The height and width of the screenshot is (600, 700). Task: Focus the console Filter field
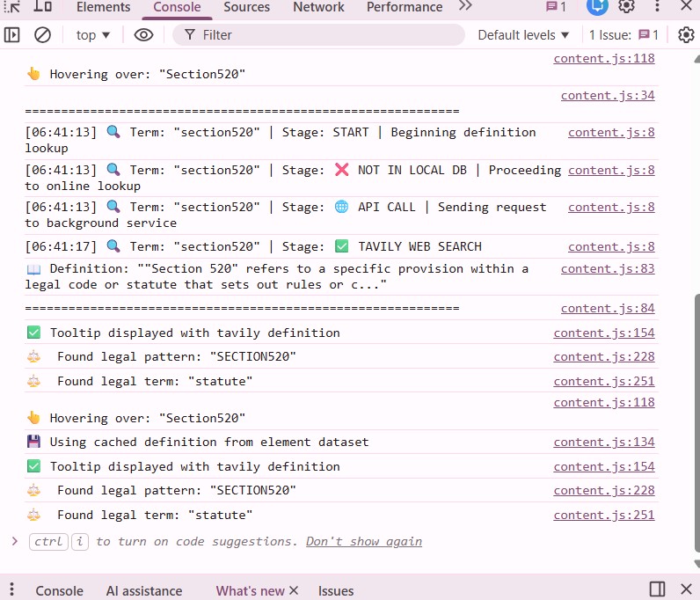(318, 35)
